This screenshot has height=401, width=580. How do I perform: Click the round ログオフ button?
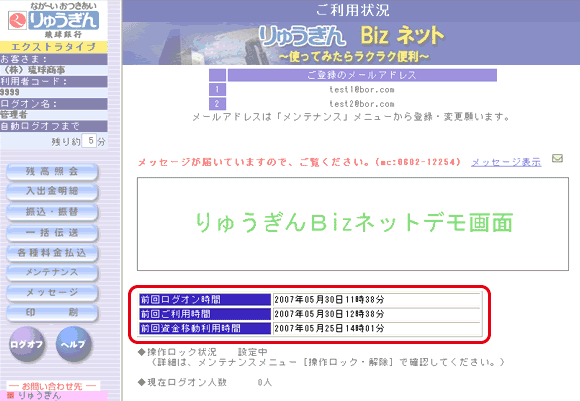[x=27, y=344]
